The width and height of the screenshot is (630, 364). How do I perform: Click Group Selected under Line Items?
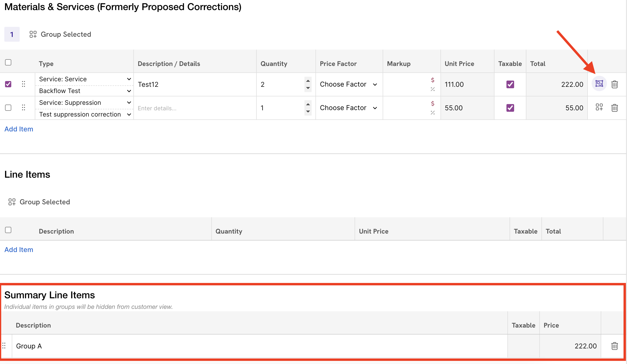coord(39,202)
